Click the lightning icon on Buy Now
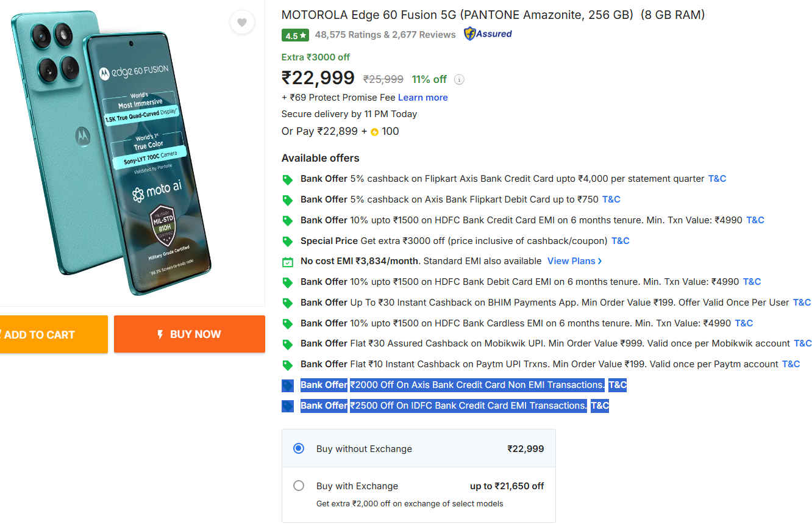This screenshot has width=812, height=524. (x=160, y=334)
